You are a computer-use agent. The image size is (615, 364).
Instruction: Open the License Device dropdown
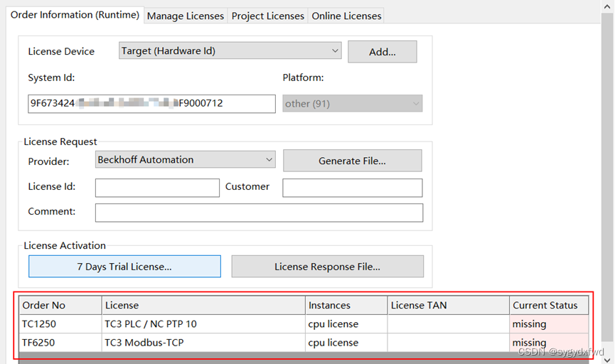230,50
